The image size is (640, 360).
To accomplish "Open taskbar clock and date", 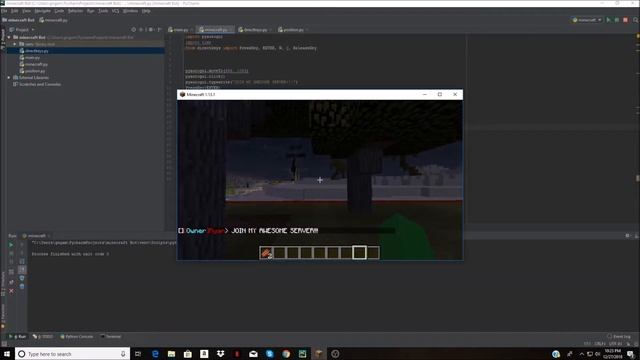I will pyautogui.click(x=612, y=354).
